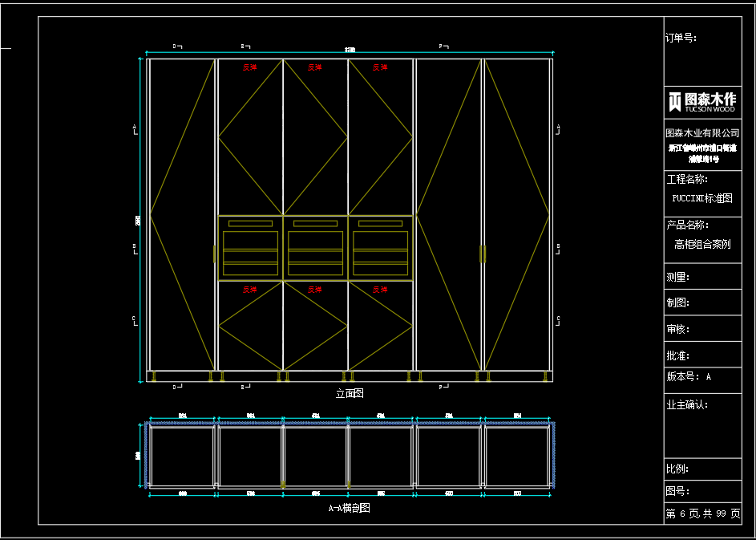The image size is (756, 540).
Task: Click the 比例 scale field
Action: click(678, 469)
